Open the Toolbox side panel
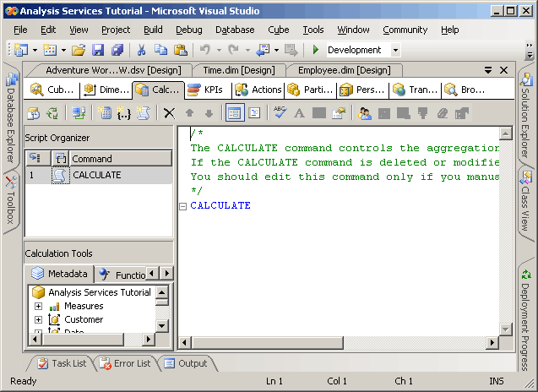The width and height of the screenshot is (538, 392). pyautogui.click(x=11, y=199)
